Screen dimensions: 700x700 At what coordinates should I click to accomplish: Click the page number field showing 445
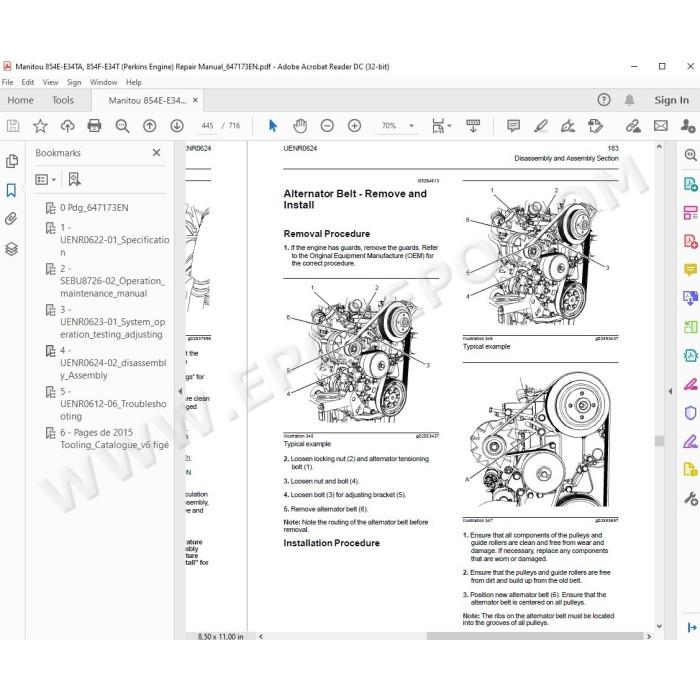pos(208,126)
